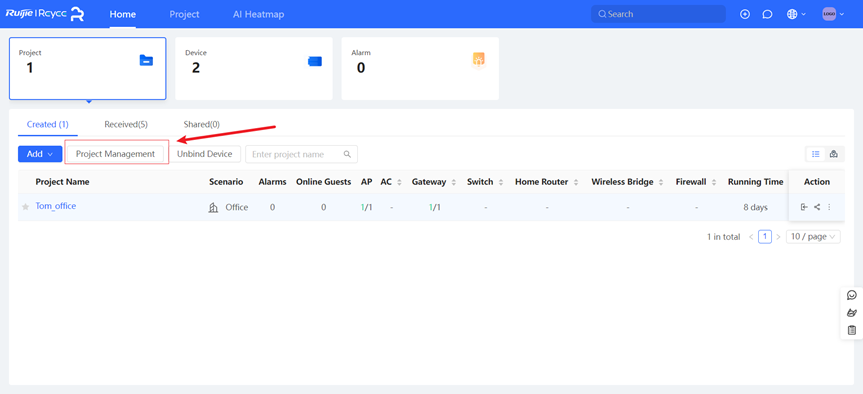Click the feedback edit icon on right sidebar
Image resolution: width=863 pixels, height=394 pixels.
(852, 313)
